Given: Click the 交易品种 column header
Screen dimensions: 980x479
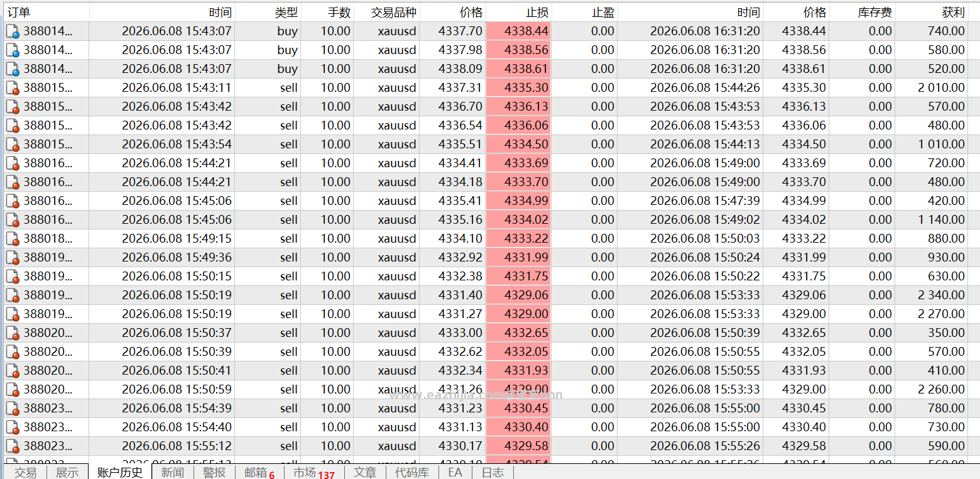Looking at the screenshot, I should [386, 12].
